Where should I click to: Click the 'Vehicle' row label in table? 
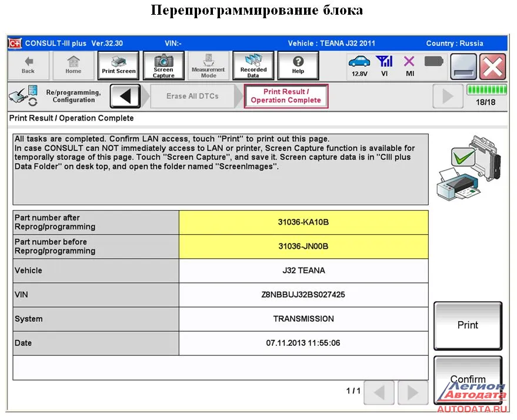28,271
